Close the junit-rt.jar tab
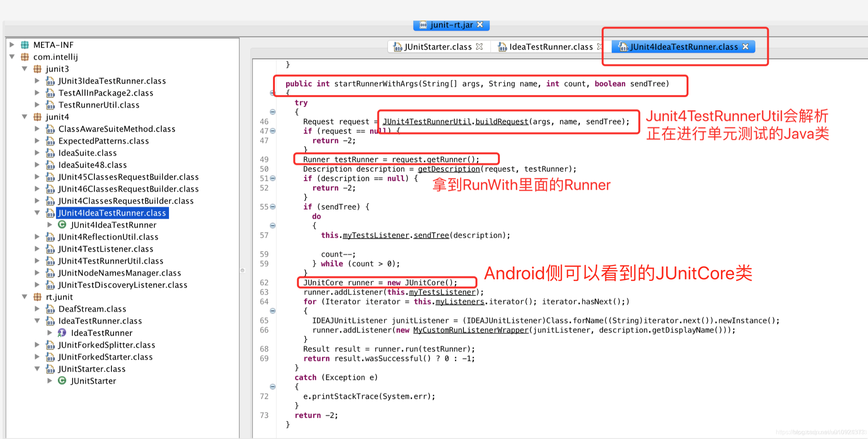The height and width of the screenshot is (439, 868). [x=480, y=25]
